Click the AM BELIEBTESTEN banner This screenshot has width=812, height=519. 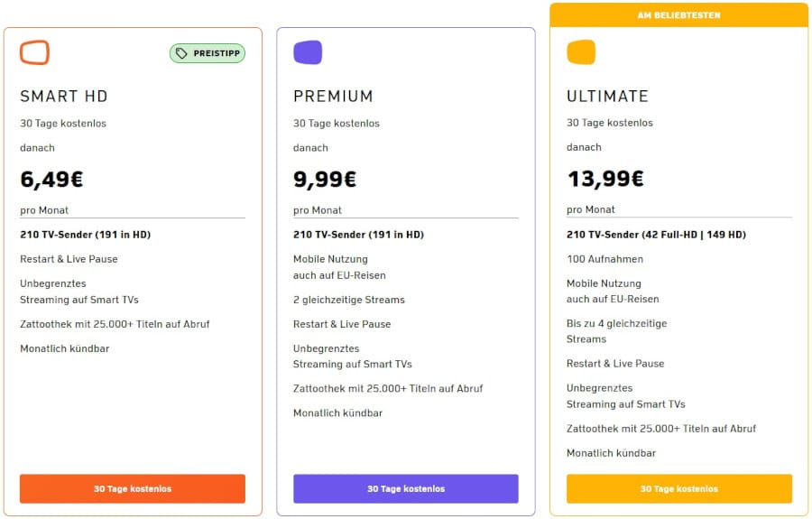[678, 15]
